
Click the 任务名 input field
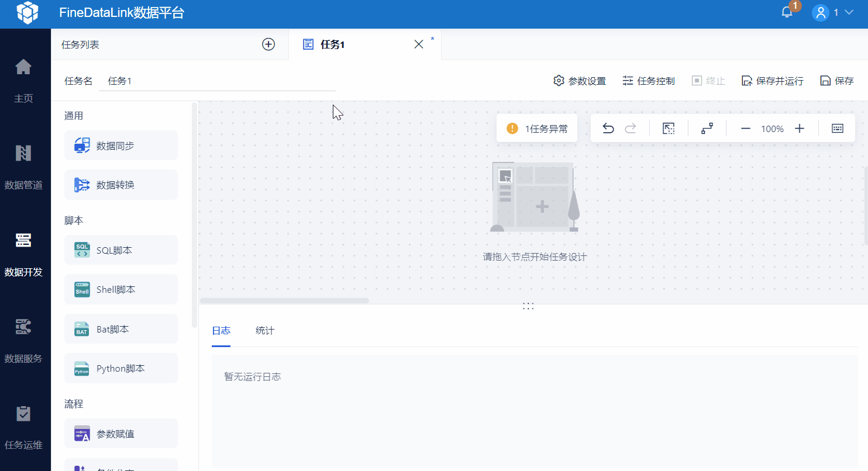coord(217,81)
